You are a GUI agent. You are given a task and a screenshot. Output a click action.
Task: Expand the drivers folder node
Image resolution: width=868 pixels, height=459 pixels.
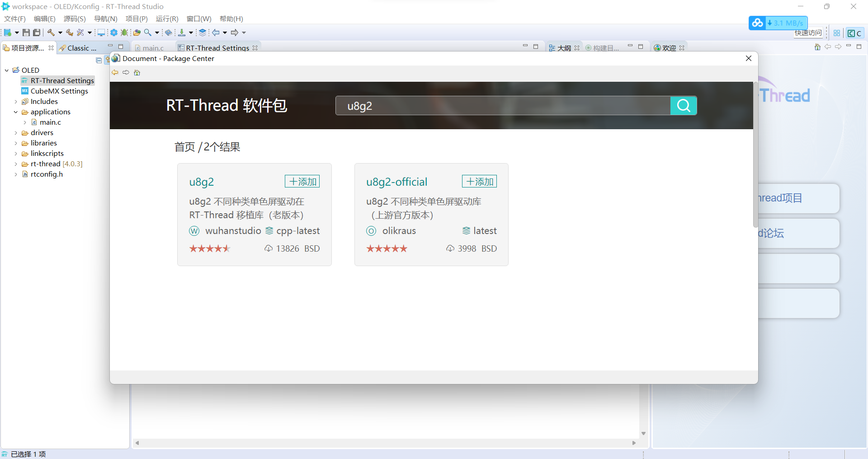click(x=16, y=133)
